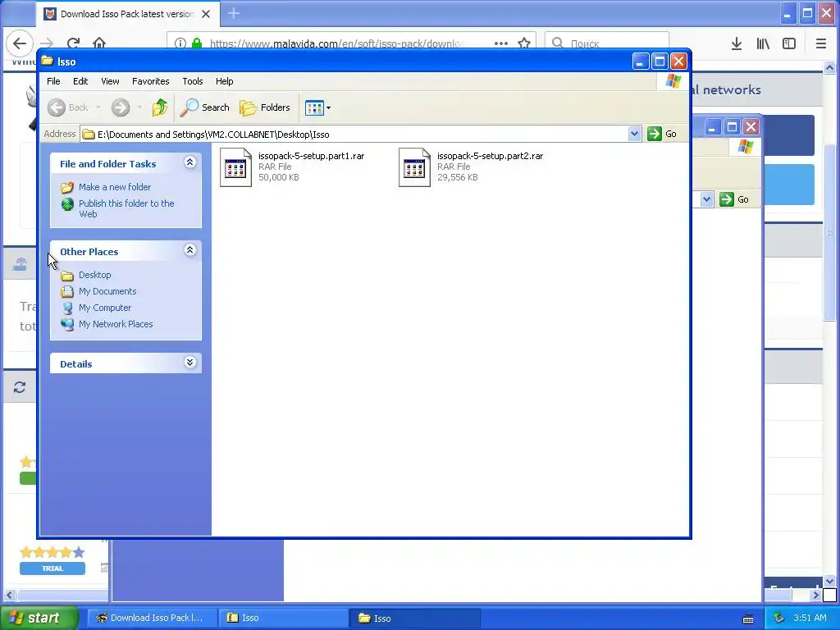This screenshot has height=630, width=840.
Task: Open the Favorites menu
Action: [151, 81]
